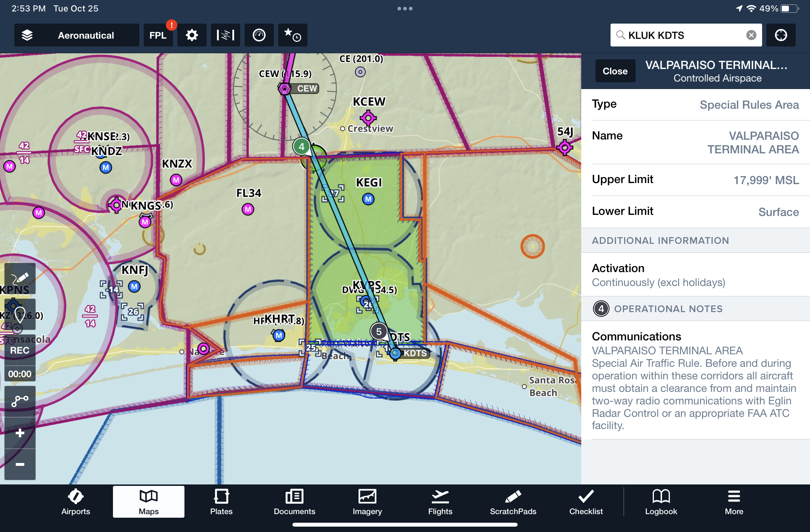Switch to the Imagery tab
This screenshot has height=532, width=810.
(x=367, y=502)
